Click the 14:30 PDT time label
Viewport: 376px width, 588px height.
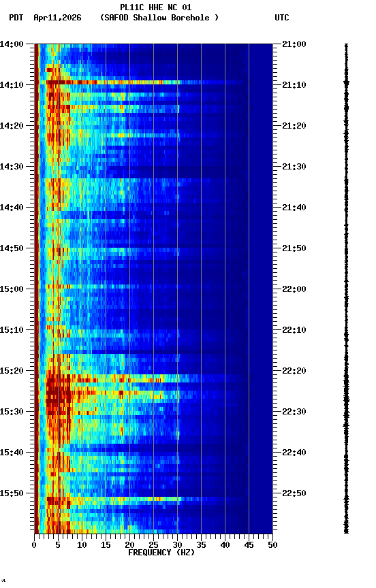[x=12, y=167]
